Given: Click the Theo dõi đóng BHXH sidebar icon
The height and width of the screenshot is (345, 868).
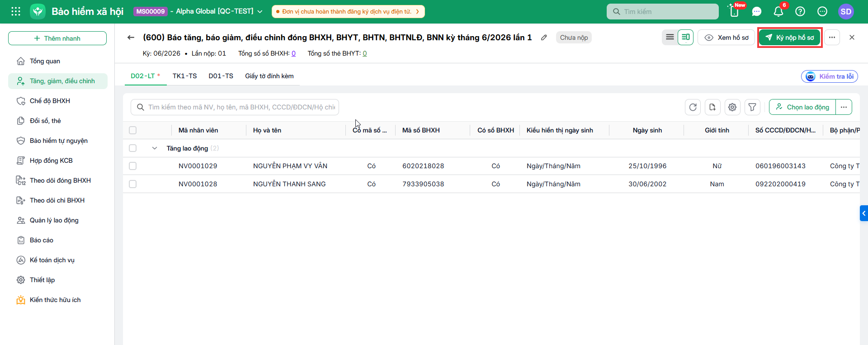Looking at the screenshot, I should pos(21,180).
